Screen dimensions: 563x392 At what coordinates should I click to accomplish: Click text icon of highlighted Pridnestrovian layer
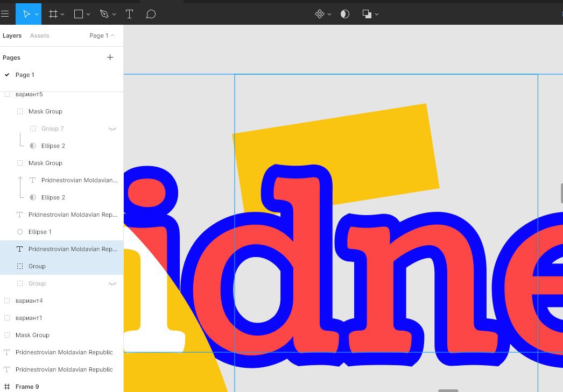pos(20,249)
